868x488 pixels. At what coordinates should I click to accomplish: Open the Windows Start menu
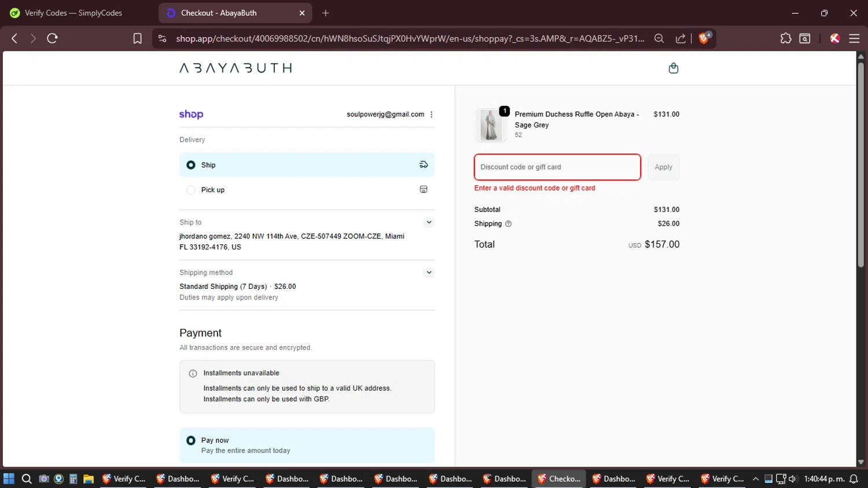(9, 479)
